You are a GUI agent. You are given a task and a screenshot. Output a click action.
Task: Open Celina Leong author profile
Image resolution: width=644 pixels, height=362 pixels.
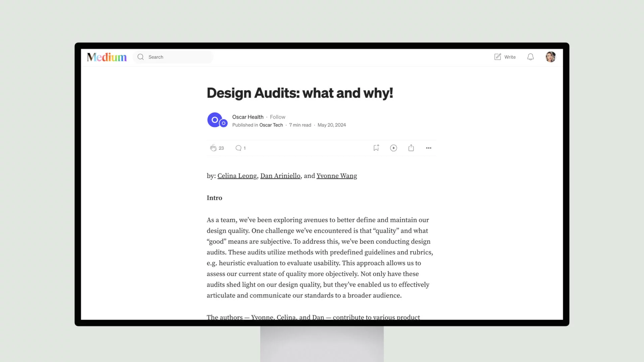236,176
